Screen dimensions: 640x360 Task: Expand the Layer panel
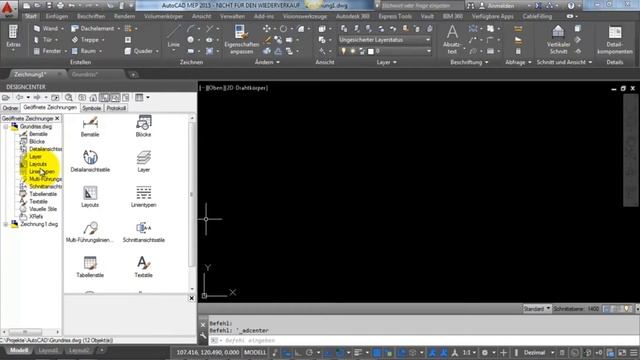coord(386,62)
